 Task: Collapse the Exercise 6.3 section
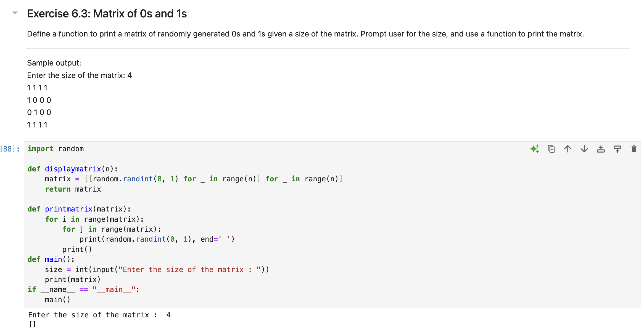pyautogui.click(x=14, y=13)
